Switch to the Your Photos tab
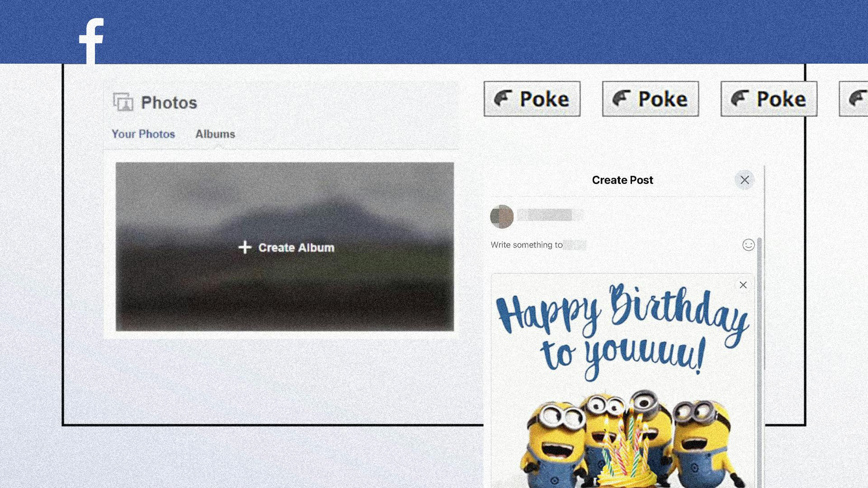 pos(143,134)
